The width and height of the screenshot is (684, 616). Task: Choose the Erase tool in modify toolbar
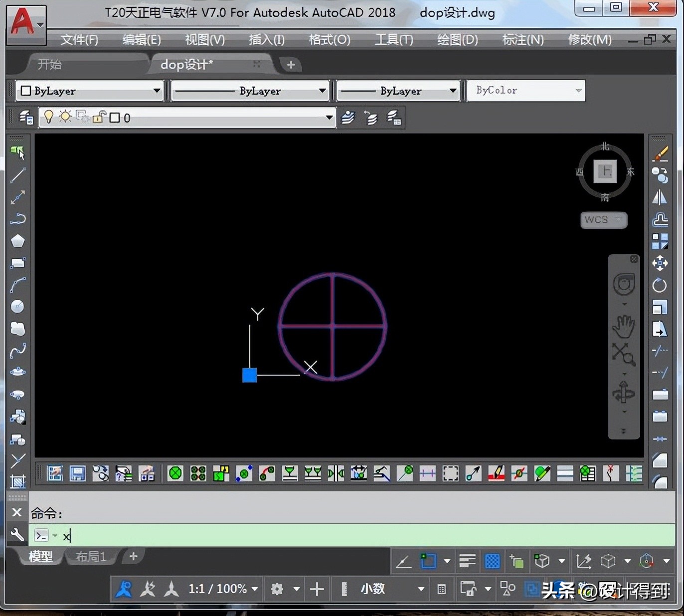660,154
